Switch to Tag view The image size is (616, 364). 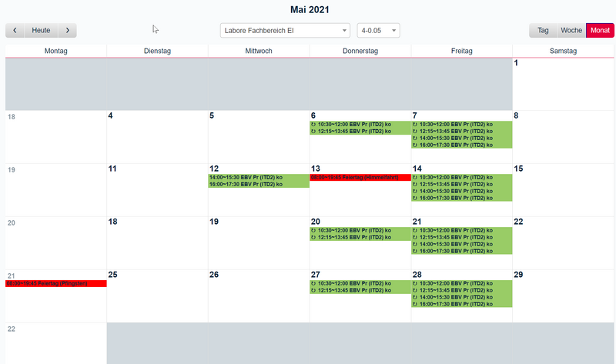click(543, 30)
